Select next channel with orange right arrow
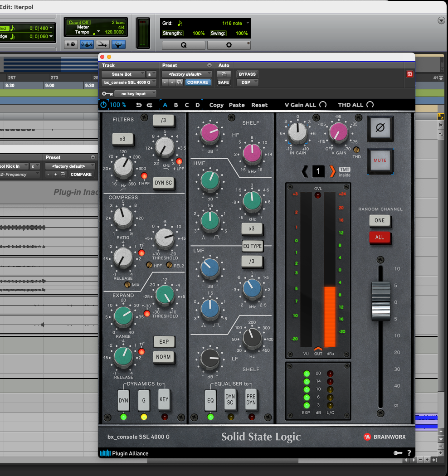The height and width of the screenshot is (476, 448). (332, 171)
